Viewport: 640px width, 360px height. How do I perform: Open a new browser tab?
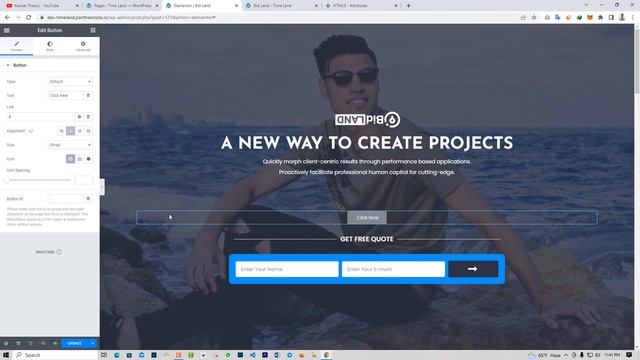[x=408, y=6]
